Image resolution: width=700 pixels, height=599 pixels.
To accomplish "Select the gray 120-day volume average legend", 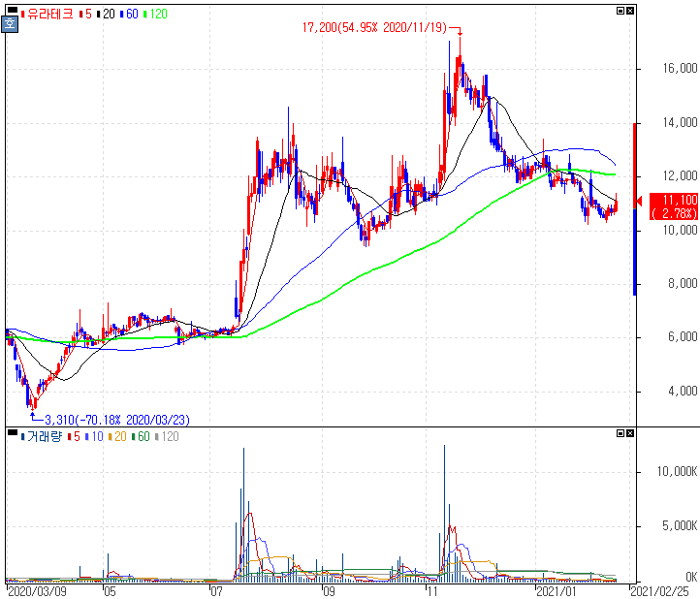I will [167, 436].
